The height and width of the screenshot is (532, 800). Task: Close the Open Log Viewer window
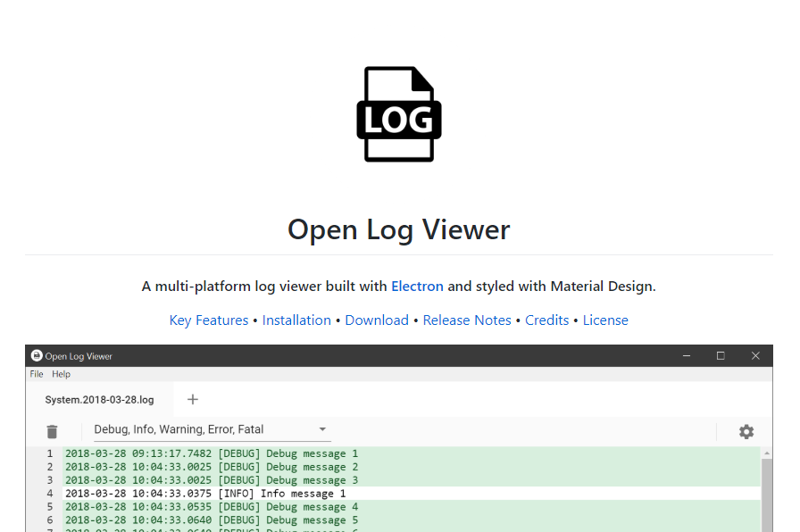pyautogui.click(x=755, y=355)
